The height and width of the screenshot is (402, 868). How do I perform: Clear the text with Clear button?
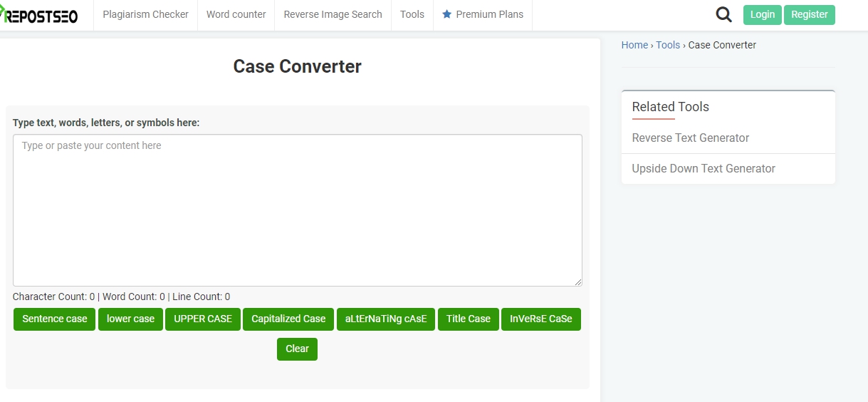coord(297,349)
